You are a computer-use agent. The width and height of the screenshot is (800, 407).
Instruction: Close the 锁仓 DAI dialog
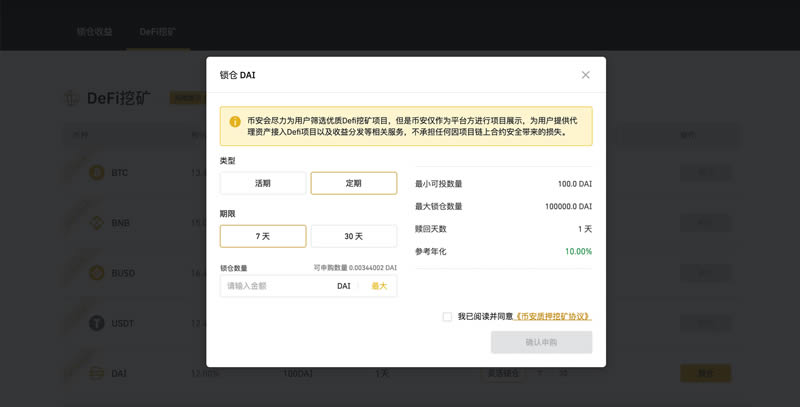point(585,75)
